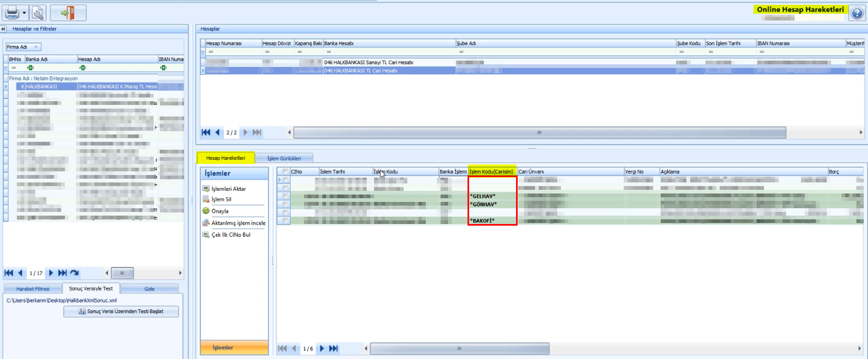Image resolution: width=868 pixels, height=359 pixels.
Task: Toggle the select-all checkbox in transactions header
Action: pyautogui.click(x=285, y=171)
